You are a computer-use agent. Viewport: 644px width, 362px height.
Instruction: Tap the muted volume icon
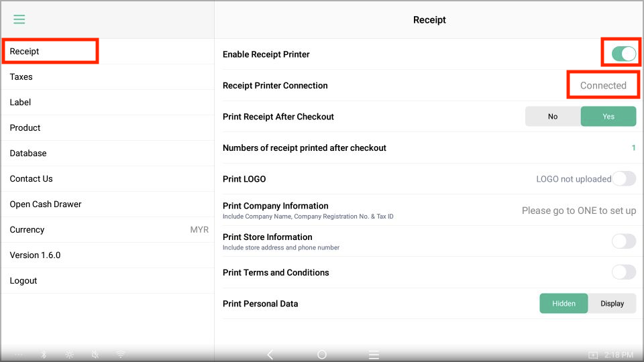click(x=95, y=355)
